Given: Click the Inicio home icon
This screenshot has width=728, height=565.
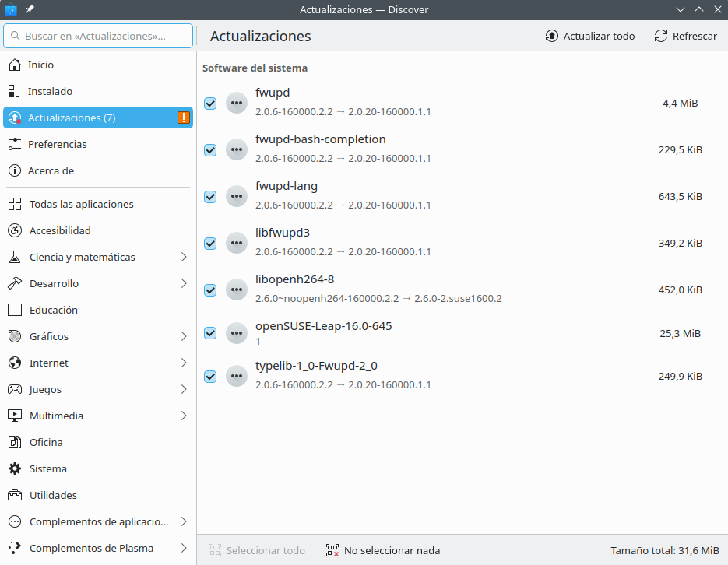Looking at the screenshot, I should tap(14, 65).
